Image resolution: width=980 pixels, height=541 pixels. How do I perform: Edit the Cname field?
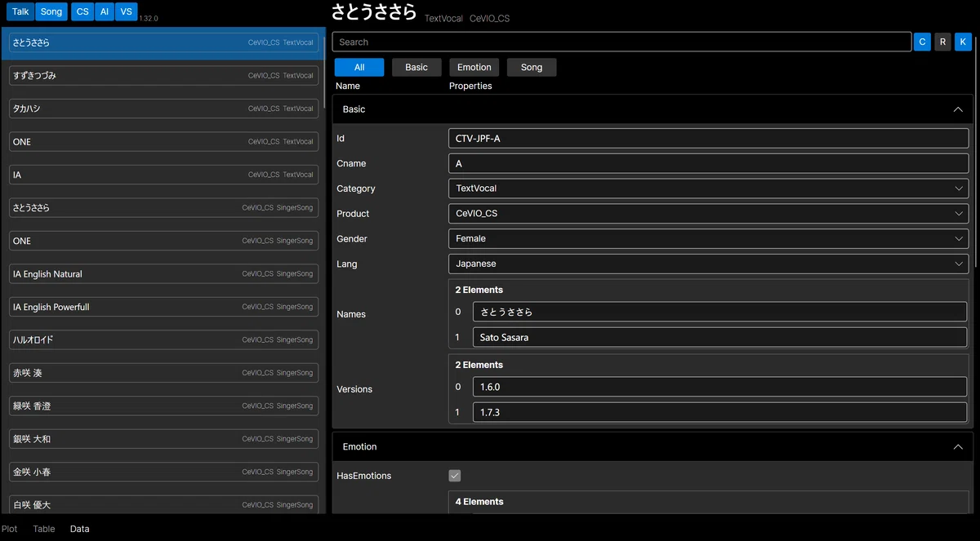pos(708,164)
